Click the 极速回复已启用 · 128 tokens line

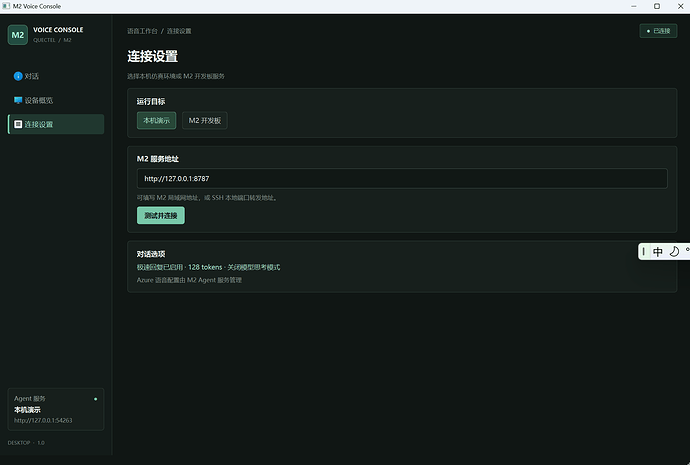tap(208, 267)
